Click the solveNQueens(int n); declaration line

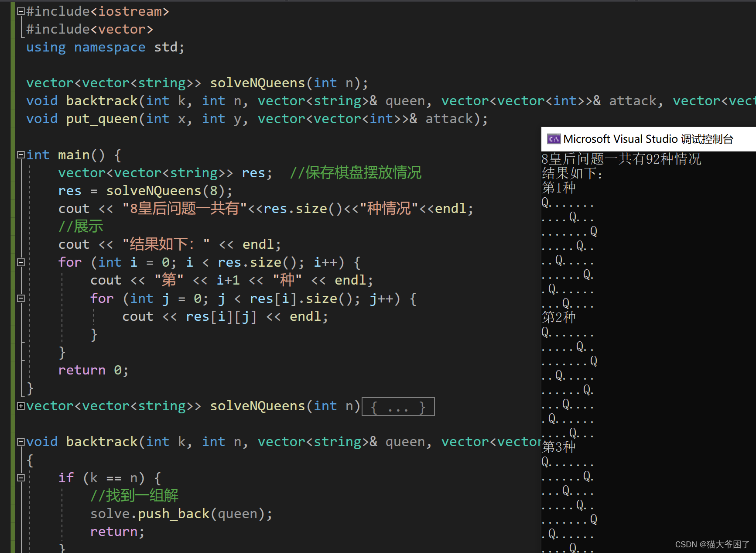coord(197,83)
